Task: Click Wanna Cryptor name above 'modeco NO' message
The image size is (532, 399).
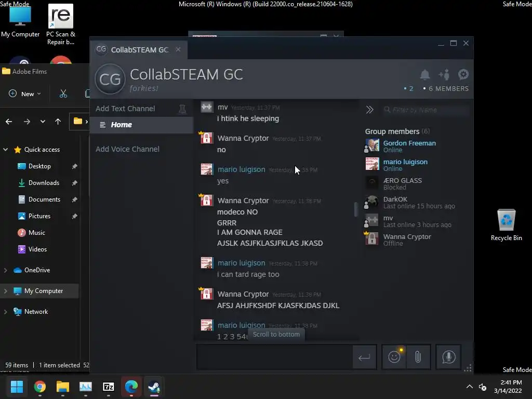Action: pyautogui.click(x=243, y=201)
